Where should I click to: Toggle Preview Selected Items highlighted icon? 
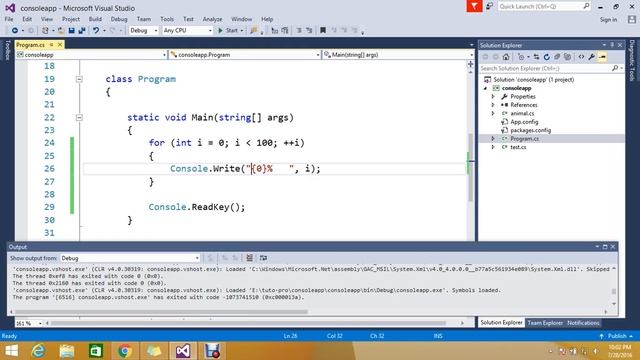602,57
